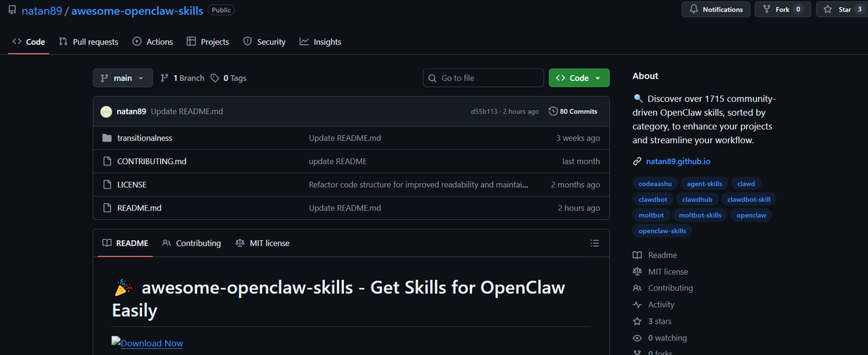The width and height of the screenshot is (868, 355).
Task: Select the clawdhub topic tag
Action: 698,199
